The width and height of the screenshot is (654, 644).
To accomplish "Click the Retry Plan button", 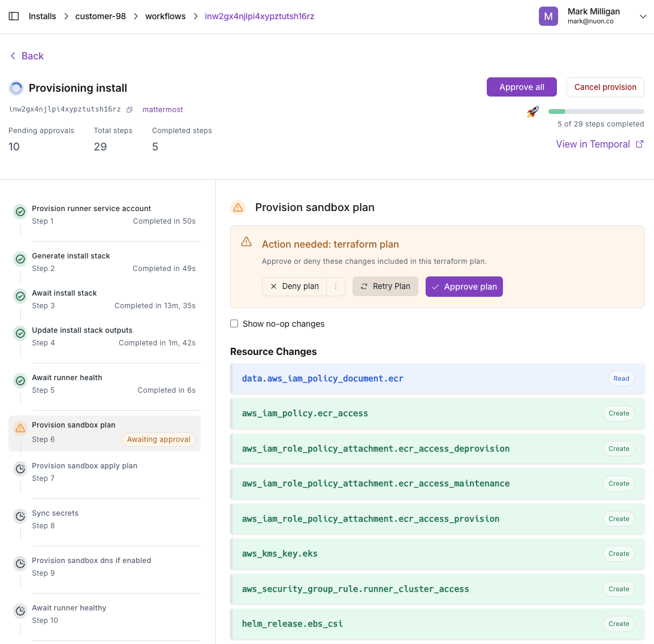I will point(385,286).
